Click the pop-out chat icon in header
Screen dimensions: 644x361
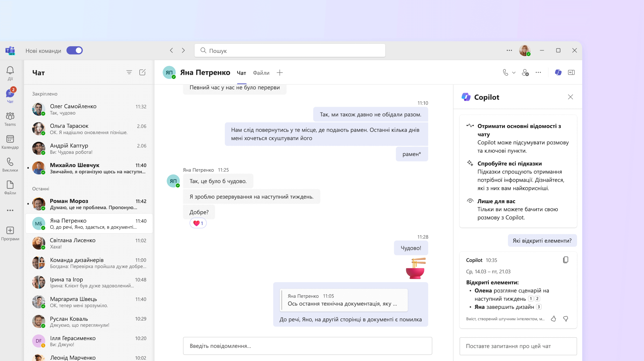point(571,73)
